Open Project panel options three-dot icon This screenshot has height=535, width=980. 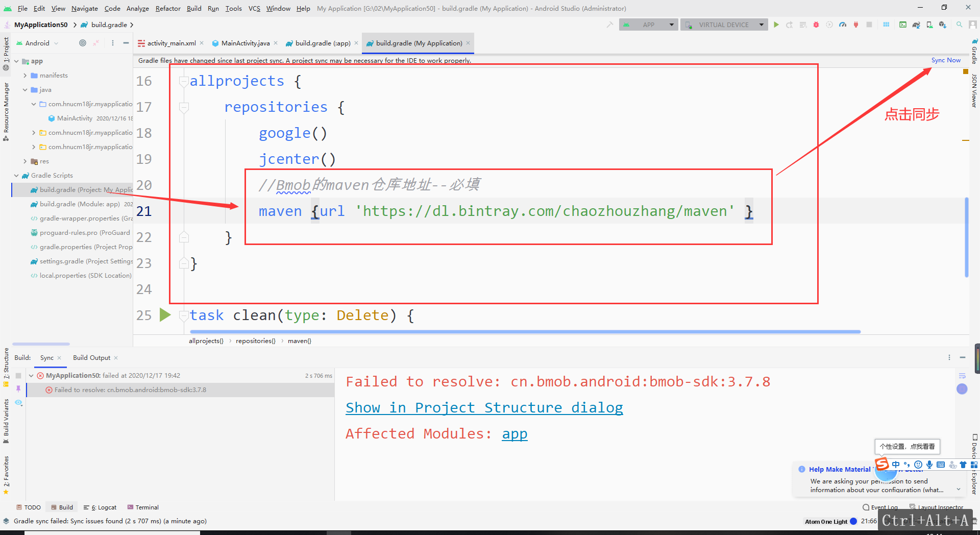tap(113, 43)
